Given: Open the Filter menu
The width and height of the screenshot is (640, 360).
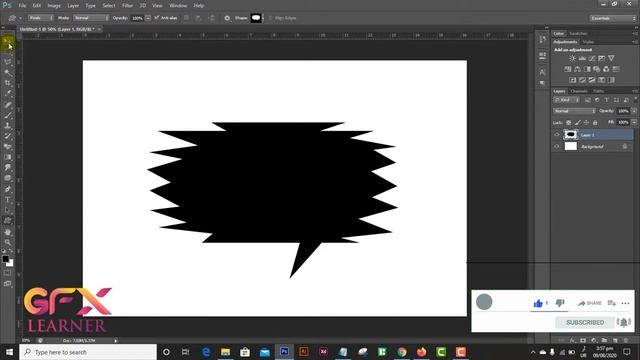Looking at the screenshot, I should pos(127,6).
